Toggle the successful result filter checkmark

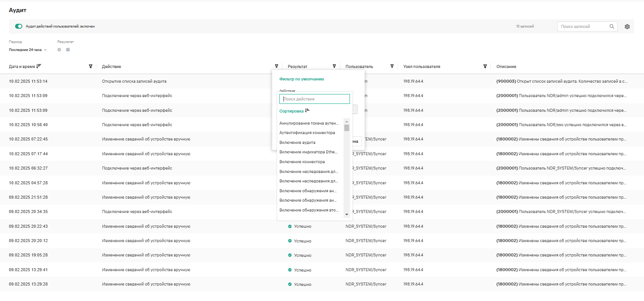click(59, 50)
